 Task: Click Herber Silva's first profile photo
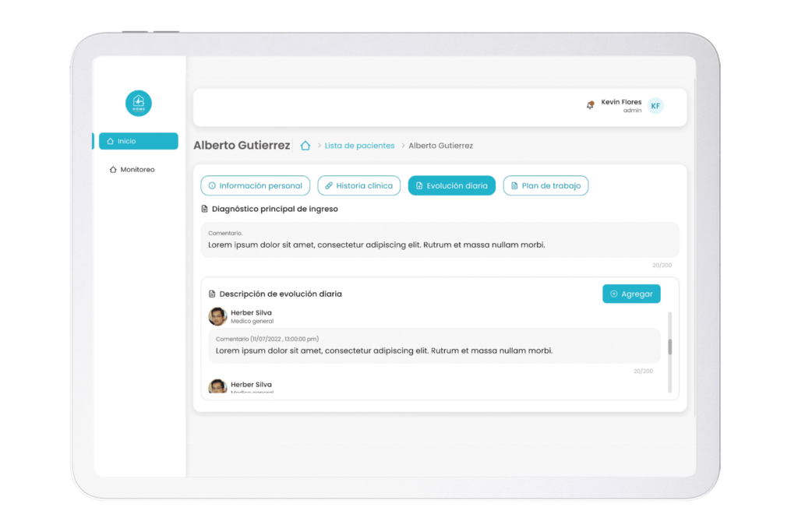217,316
